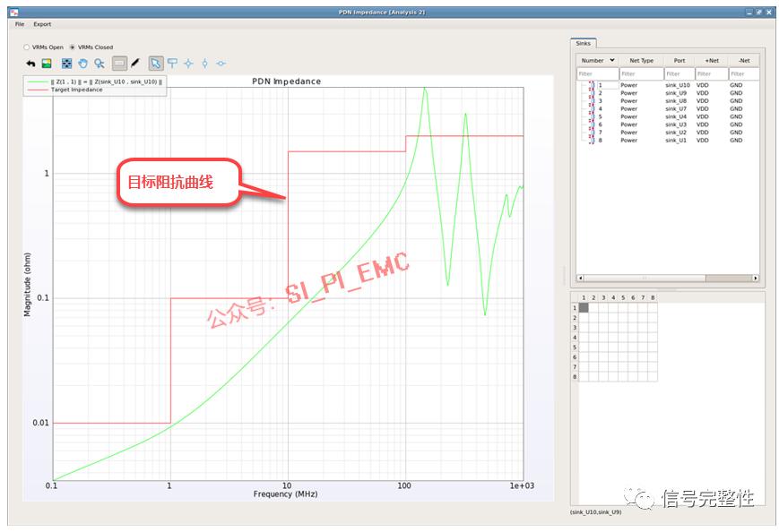Select the sink_U2 port cell
This screenshot has width=779, height=532.
[676, 133]
